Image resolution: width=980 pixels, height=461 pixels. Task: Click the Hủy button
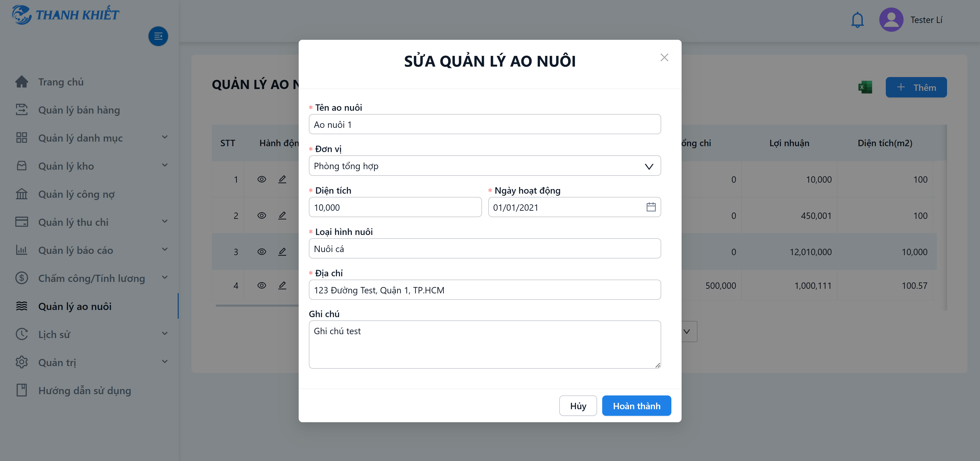pyautogui.click(x=578, y=406)
